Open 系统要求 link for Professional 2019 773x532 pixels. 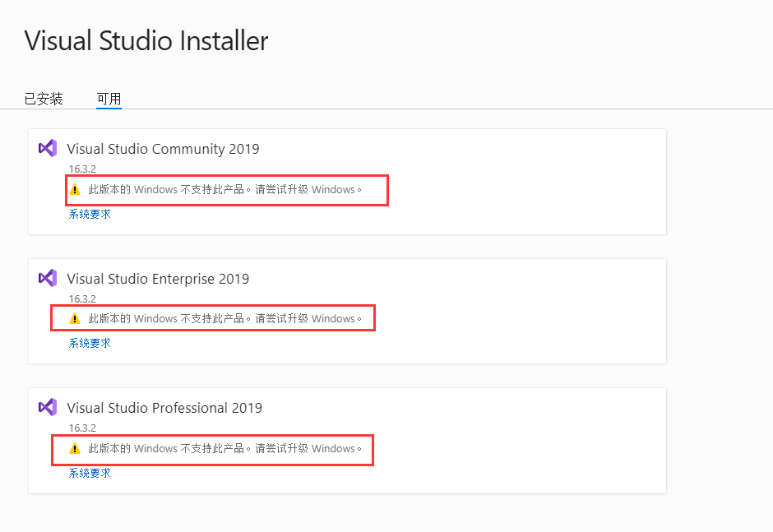coord(90,473)
